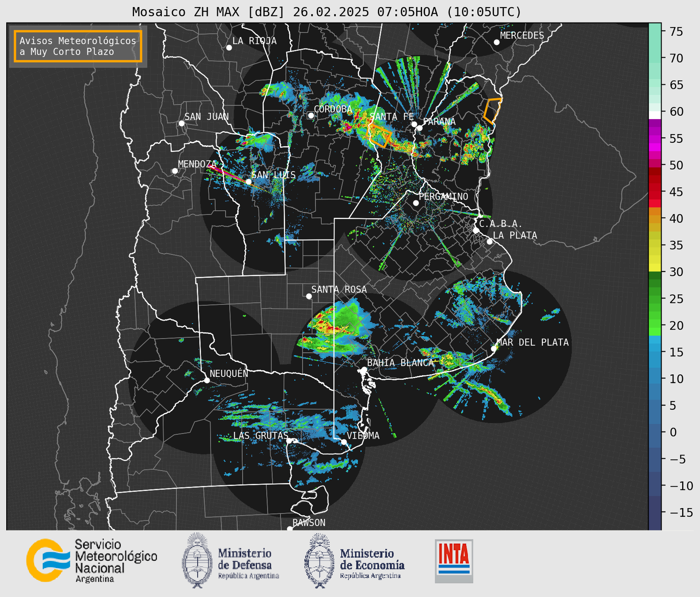Viewport: 700px width, 597px height.
Task: Click the -15 dBZ dark band on scale
Action: pyautogui.click(x=655, y=512)
